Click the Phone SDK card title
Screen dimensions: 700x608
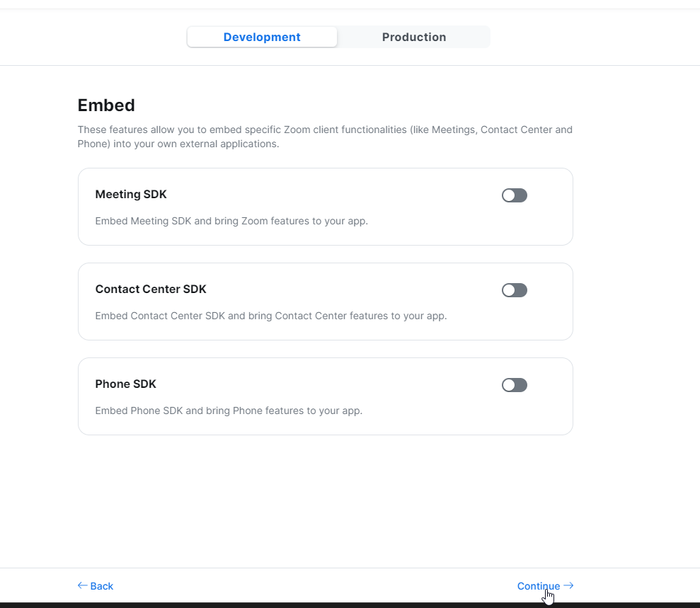126,384
